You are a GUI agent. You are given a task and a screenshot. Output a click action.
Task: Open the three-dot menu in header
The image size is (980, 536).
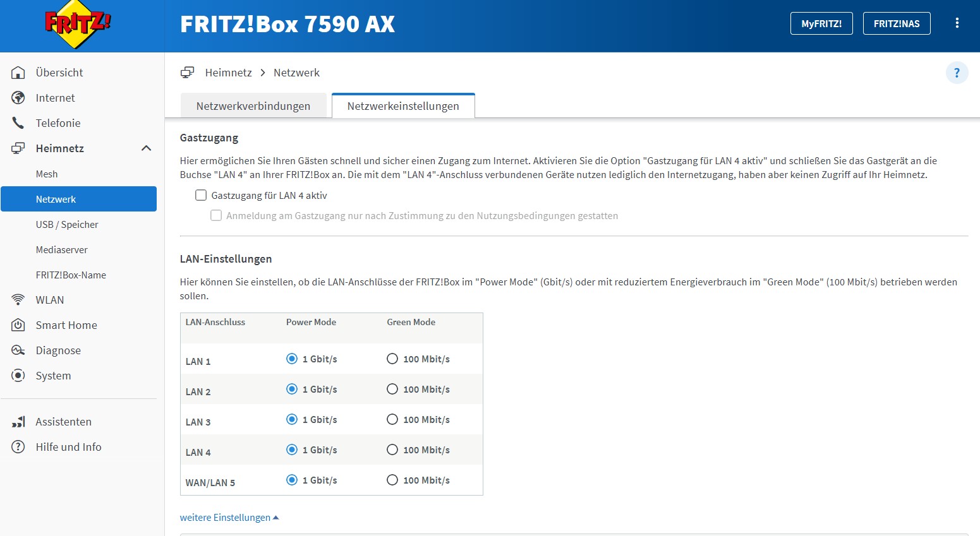click(957, 23)
